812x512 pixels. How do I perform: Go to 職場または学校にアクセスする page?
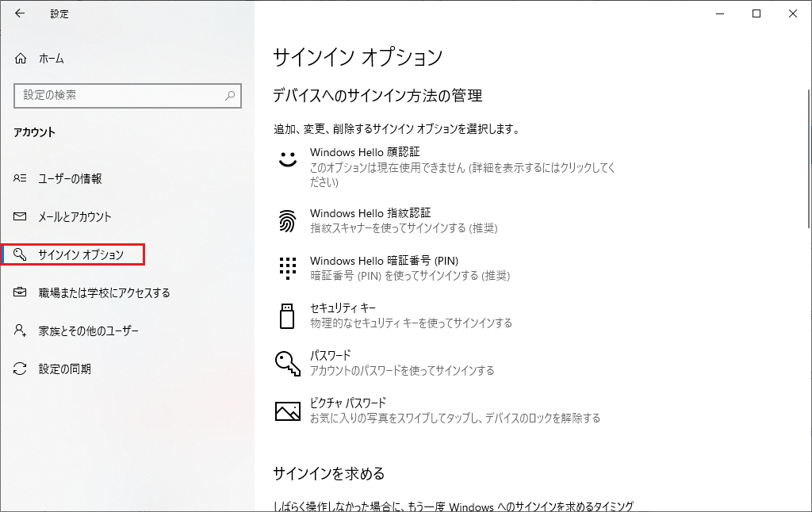tap(104, 293)
